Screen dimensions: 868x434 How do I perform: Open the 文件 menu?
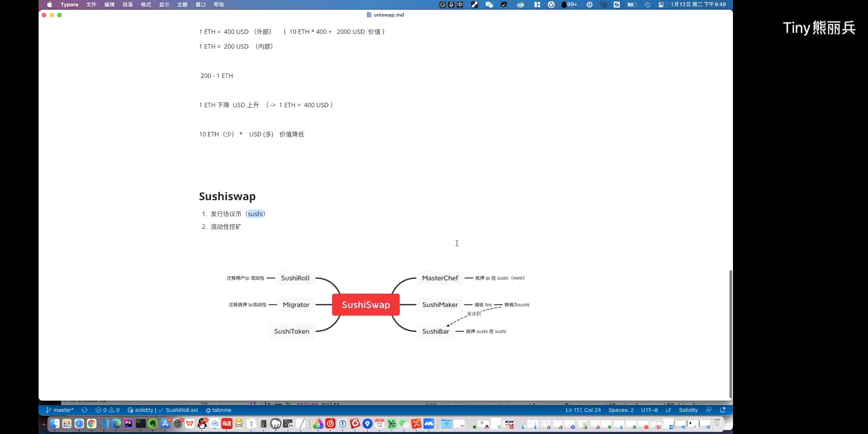coord(91,5)
